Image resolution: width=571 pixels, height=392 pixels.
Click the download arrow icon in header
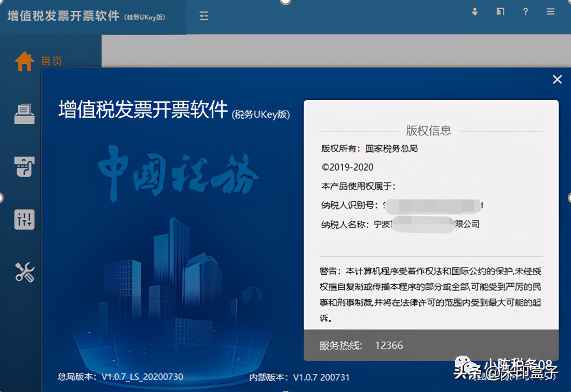pyautogui.click(x=475, y=11)
